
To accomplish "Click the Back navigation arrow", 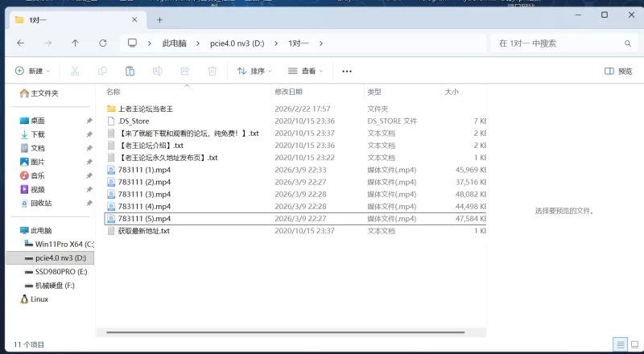I will click(x=20, y=43).
